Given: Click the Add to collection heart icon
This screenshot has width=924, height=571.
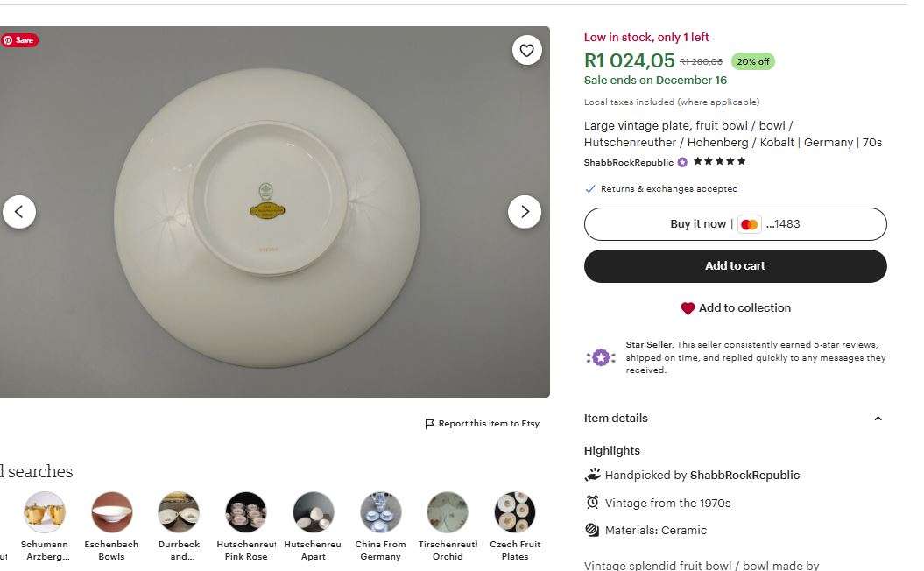Looking at the screenshot, I should click(x=688, y=308).
